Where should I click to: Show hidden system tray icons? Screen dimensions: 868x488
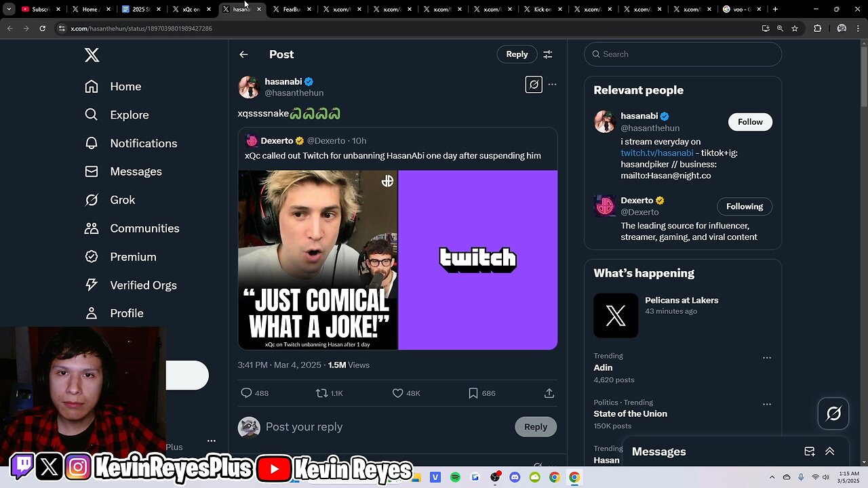click(x=773, y=477)
